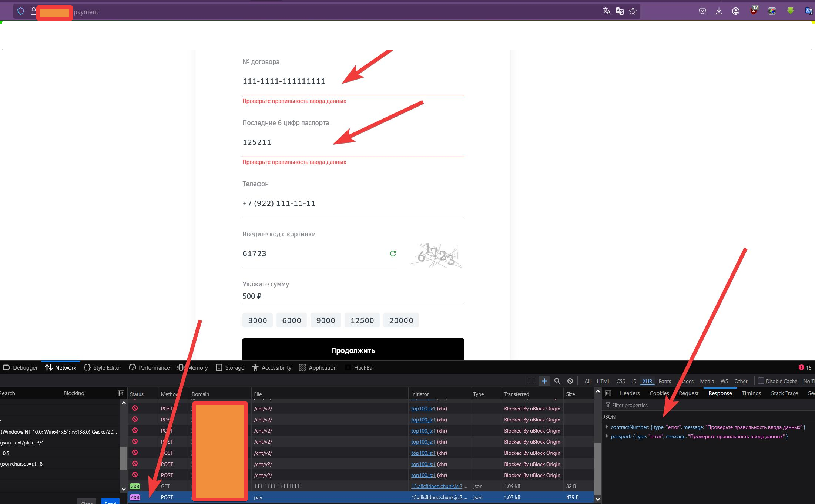Choose the 6000 amount preset
The width and height of the screenshot is (815, 504).
pyautogui.click(x=291, y=320)
